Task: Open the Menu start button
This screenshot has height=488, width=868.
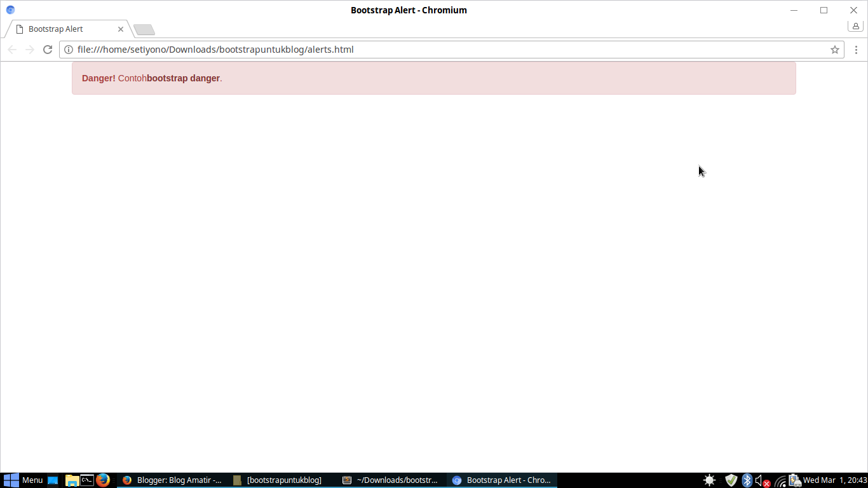Action: click(x=23, y=480)
